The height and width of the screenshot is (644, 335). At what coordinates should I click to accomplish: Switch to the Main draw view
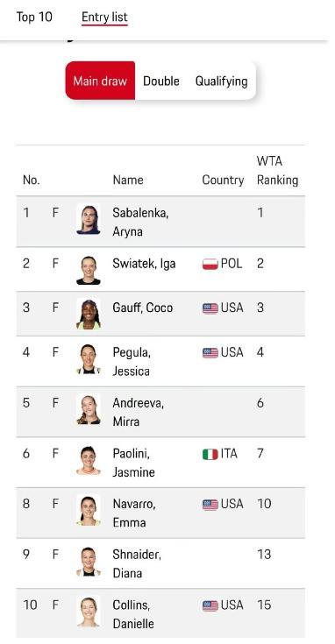tap(100, 81)
